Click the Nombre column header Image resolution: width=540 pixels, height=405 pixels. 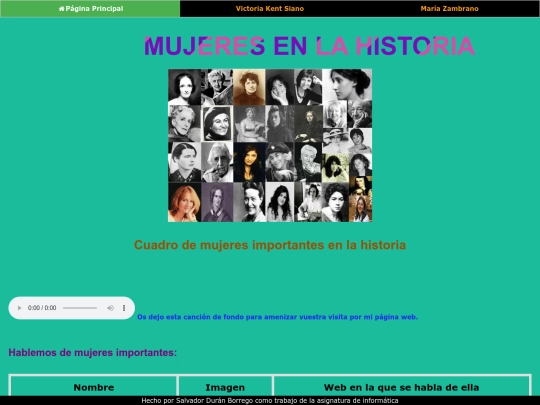94,387
